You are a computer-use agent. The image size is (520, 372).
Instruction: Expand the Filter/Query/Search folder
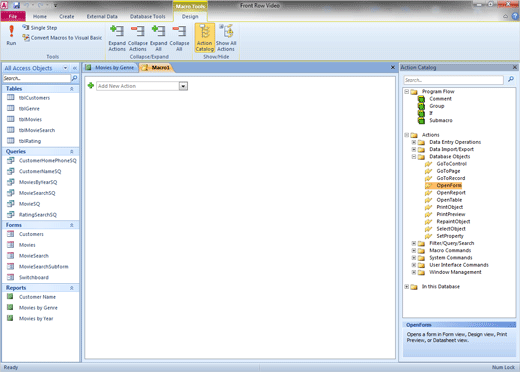click(414, 243)
